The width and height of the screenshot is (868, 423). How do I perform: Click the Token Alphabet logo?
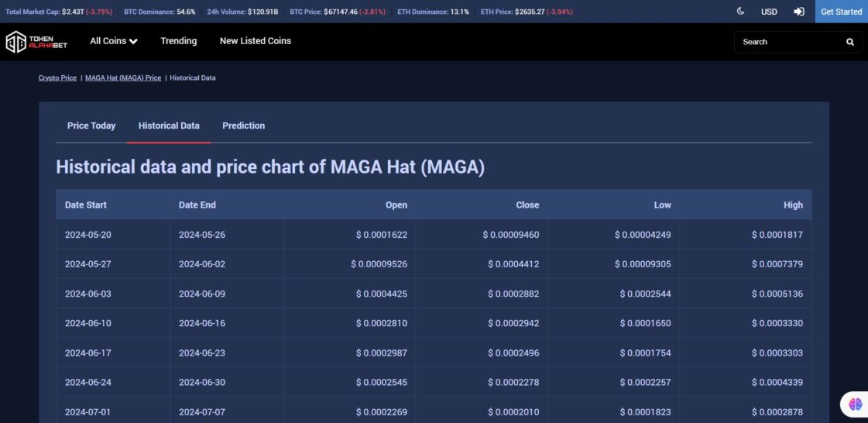pyautogui.click(x=36, y=42)
